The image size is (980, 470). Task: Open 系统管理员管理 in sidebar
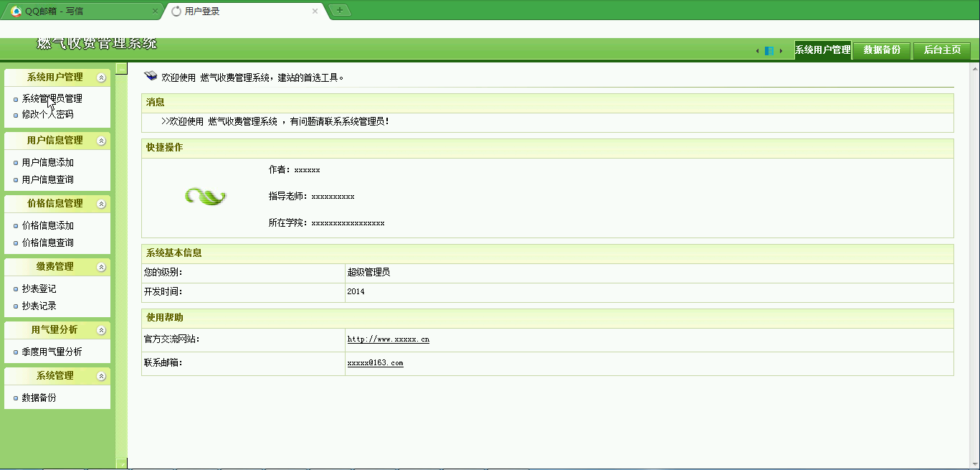click(x=52, y=99)
